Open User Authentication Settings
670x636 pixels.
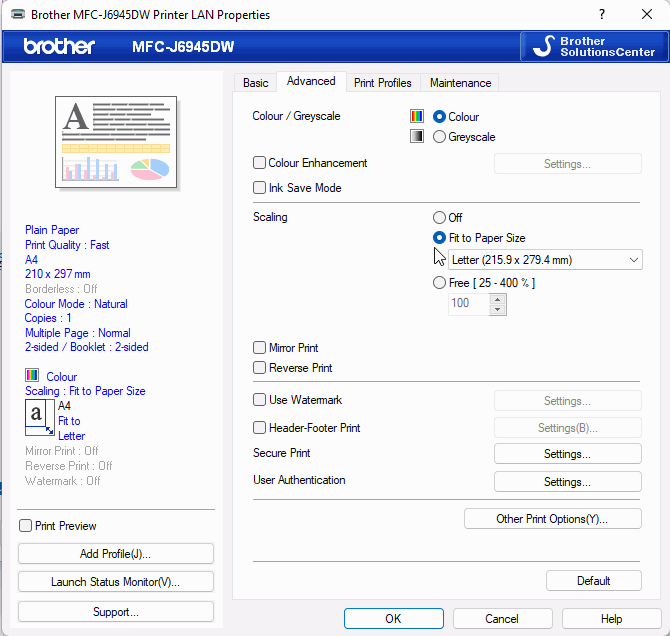[x=567, y=482]
